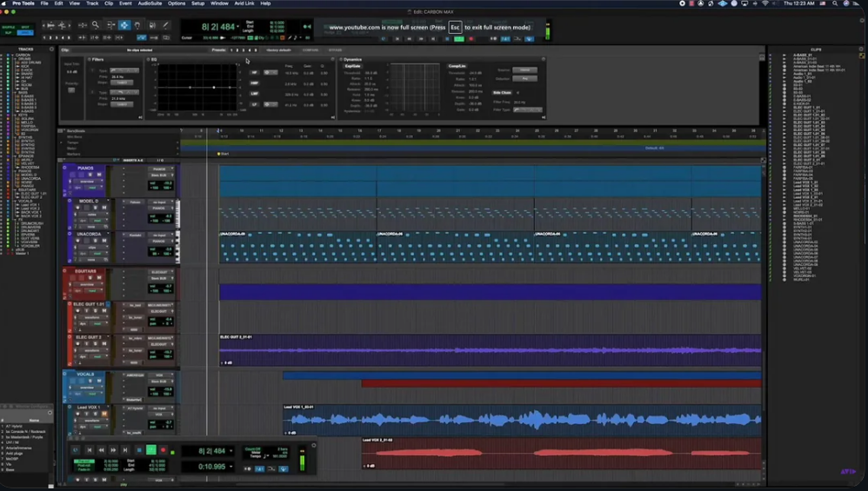
Task: Click Fast Forward in floating transport window
Action: point(113,450)
